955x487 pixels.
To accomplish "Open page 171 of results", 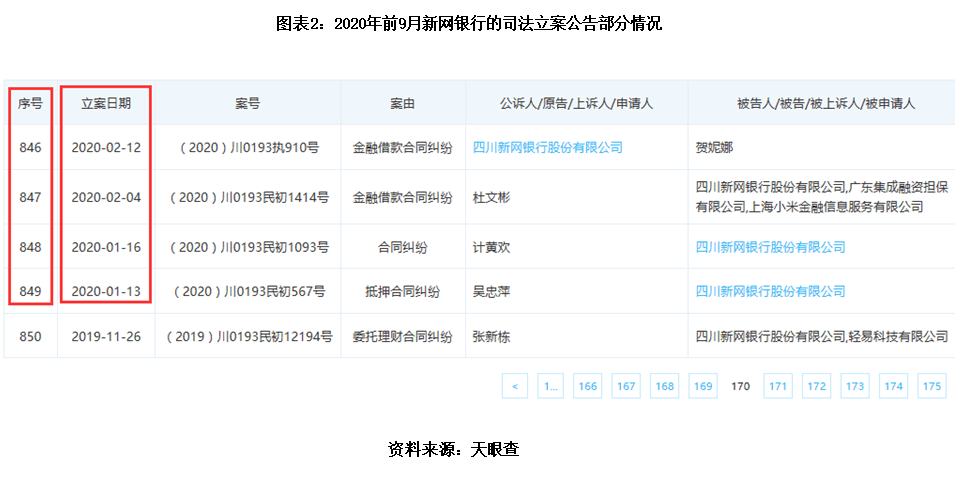I will pyautogui.click(x=778, y=386).
